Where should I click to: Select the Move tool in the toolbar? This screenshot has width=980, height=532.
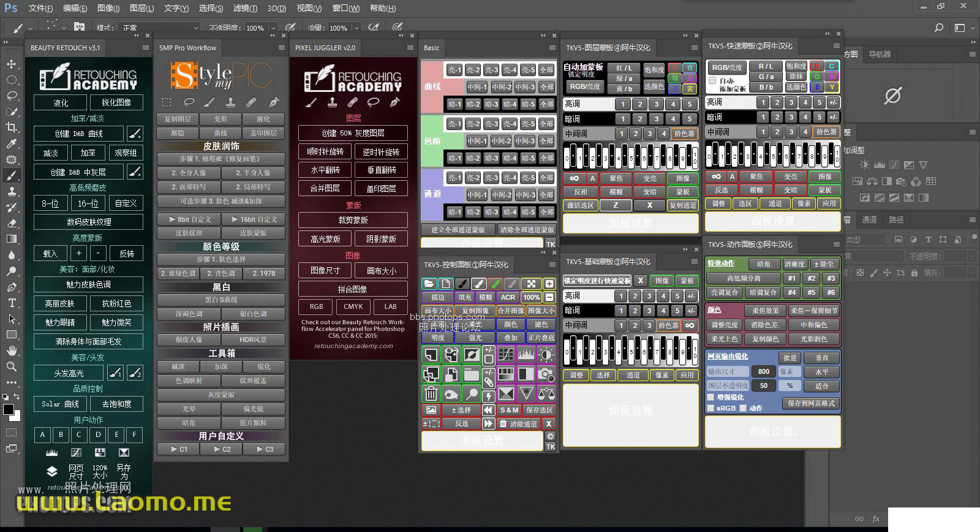coord(12,64)
